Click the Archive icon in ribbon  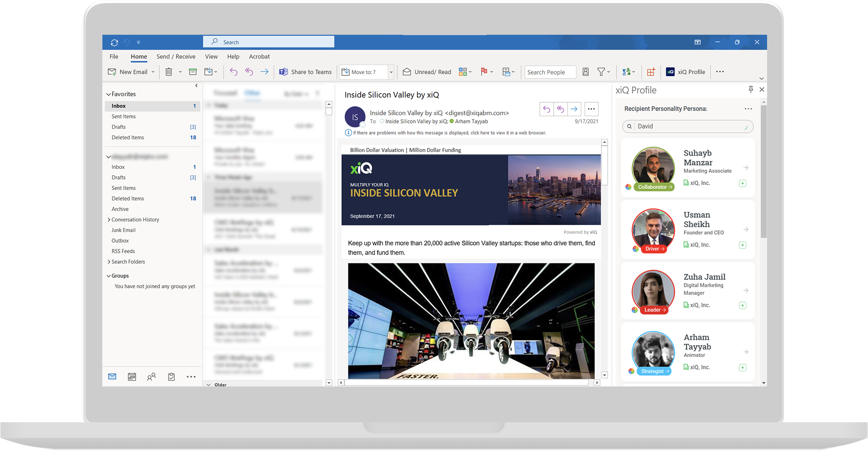(x=193, y=72)
